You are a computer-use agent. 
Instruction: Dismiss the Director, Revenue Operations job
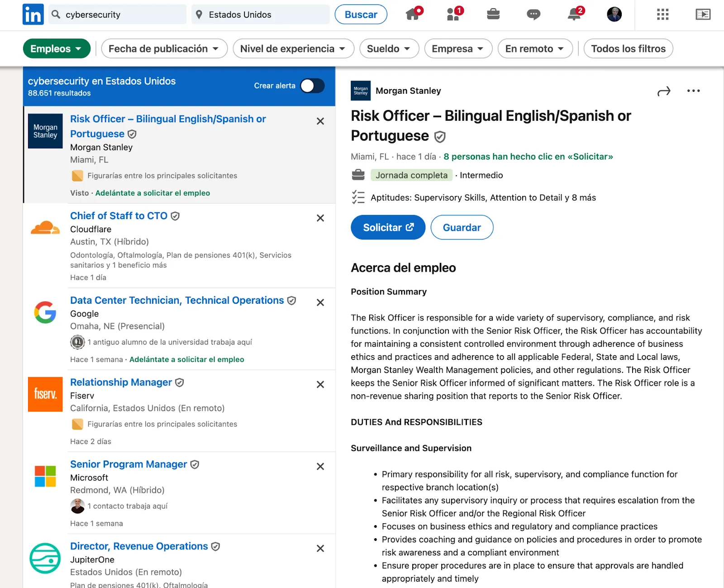tap(320, 548)
